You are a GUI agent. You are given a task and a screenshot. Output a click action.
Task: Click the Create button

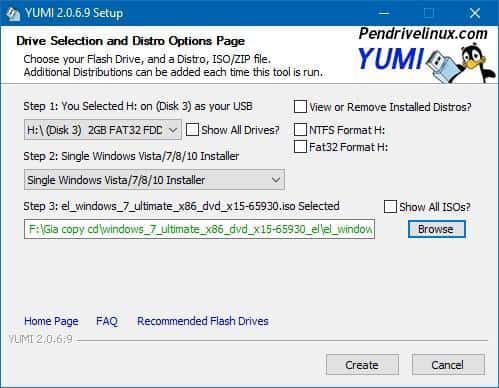[x=362, y=365]
